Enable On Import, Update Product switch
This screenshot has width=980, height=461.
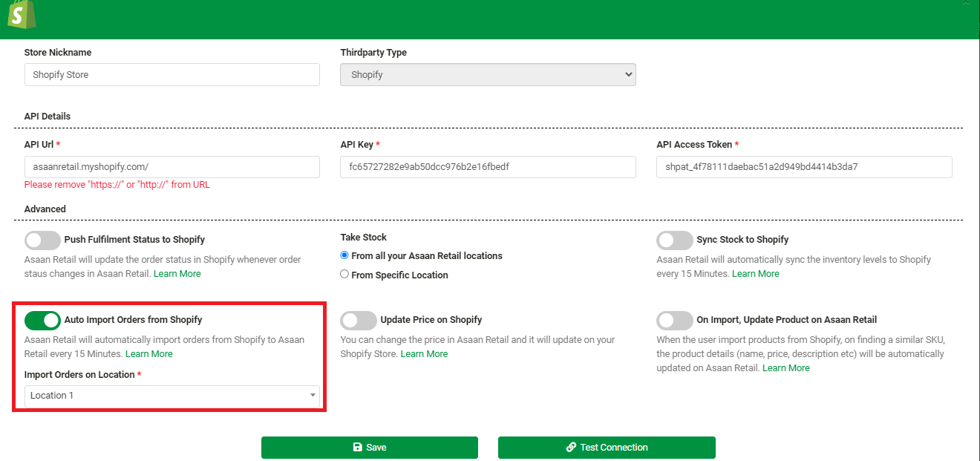point(675,320)
